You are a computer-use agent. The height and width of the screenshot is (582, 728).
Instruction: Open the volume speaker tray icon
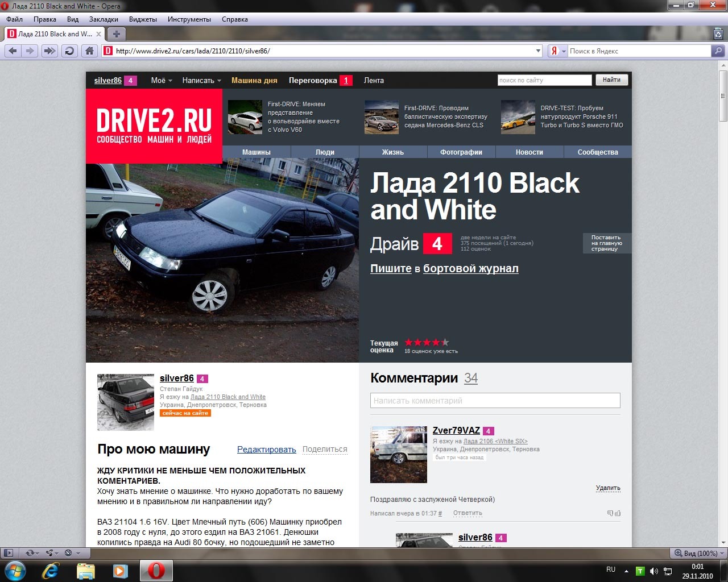(654, 571)
